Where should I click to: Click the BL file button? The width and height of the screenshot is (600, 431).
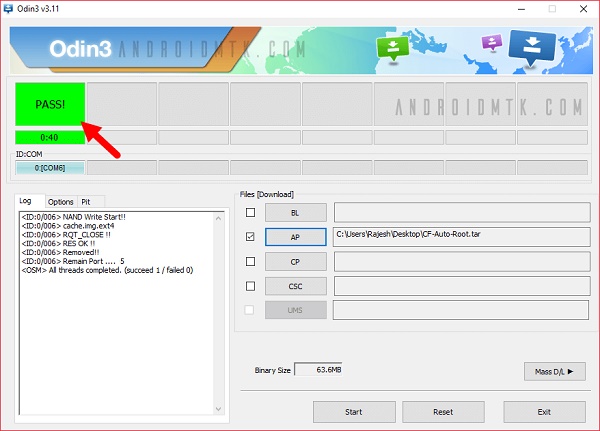tap(296, 213)
